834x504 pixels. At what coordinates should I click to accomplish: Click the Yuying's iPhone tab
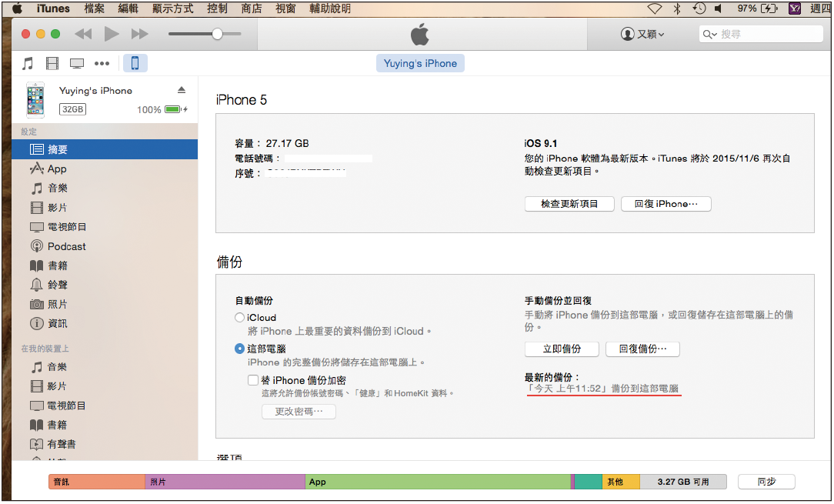pos(420,63)
